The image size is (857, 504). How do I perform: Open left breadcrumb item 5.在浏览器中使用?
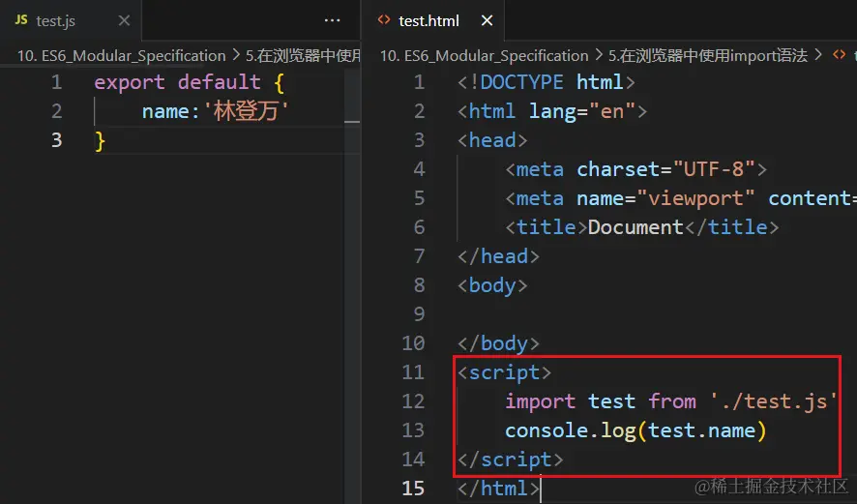(303, 56)
